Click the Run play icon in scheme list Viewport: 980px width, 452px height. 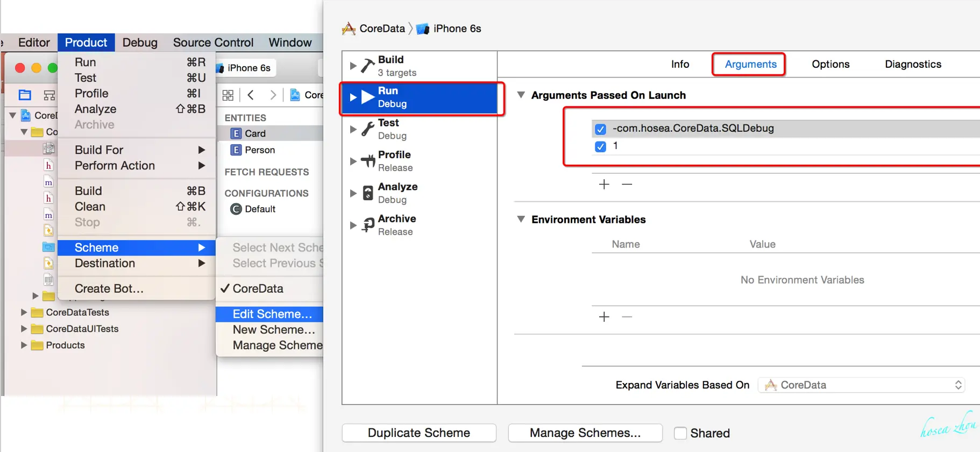[368, 97]
